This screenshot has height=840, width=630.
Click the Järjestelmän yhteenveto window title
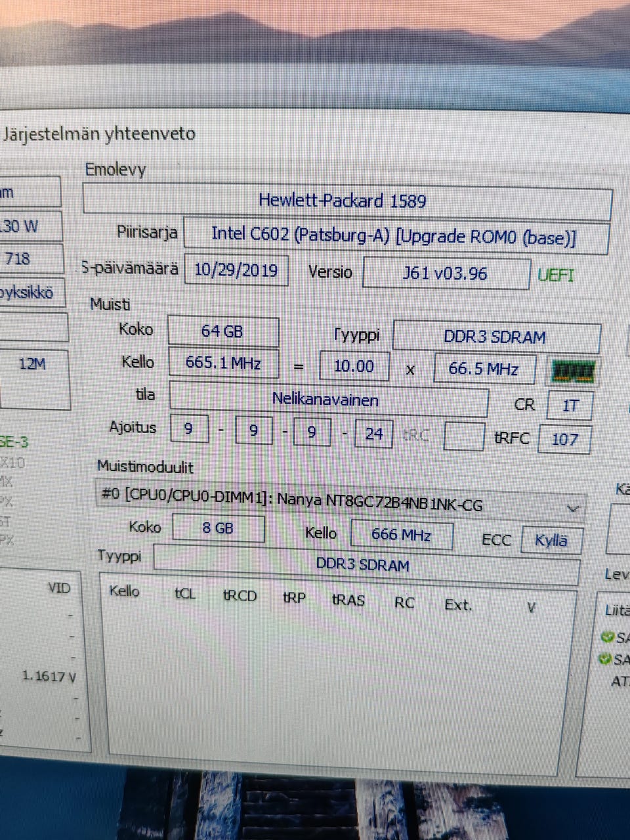pos(99,134)
